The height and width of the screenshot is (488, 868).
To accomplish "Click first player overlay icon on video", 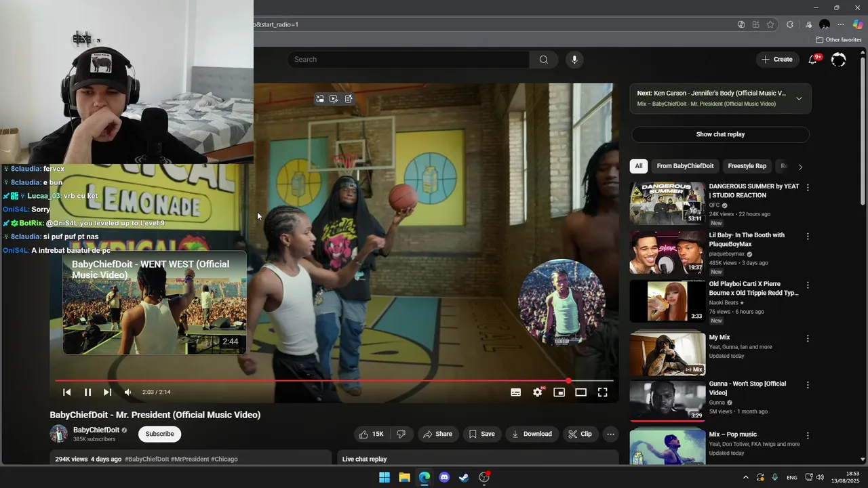I will (x=319, y=98).
